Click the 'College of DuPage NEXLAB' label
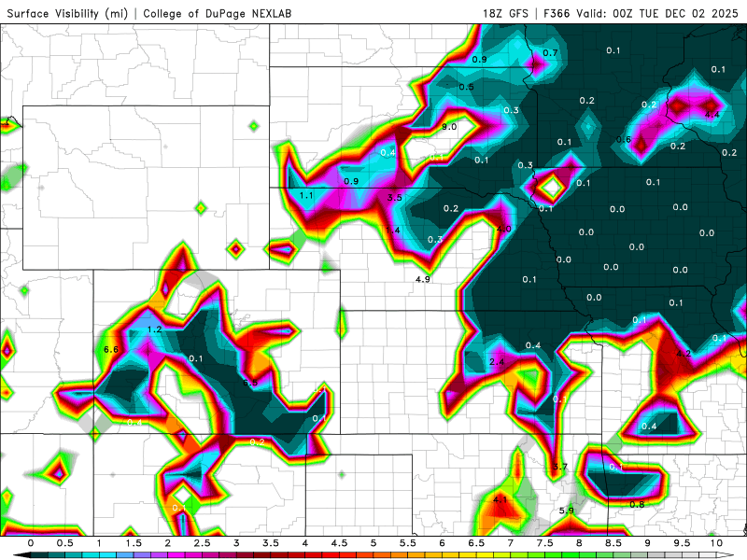This screenshot has width=747, height=560. [x=218, y=13]
